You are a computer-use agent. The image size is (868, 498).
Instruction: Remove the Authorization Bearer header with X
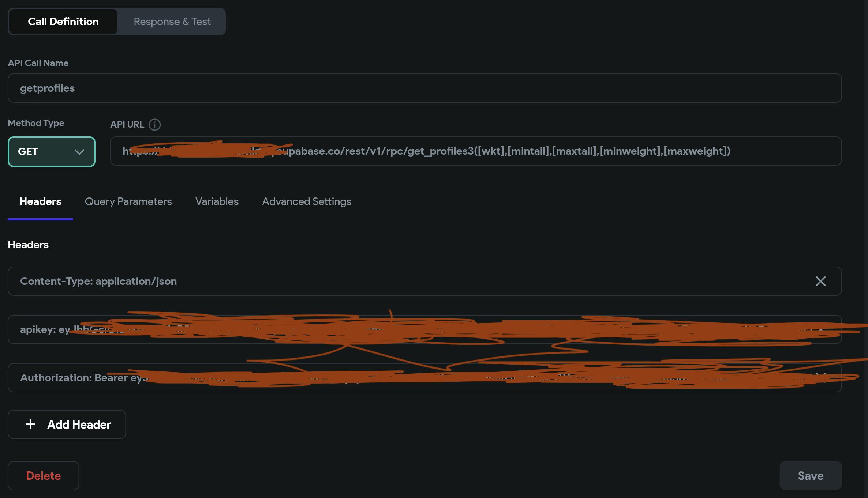click(x=820, y=377)
